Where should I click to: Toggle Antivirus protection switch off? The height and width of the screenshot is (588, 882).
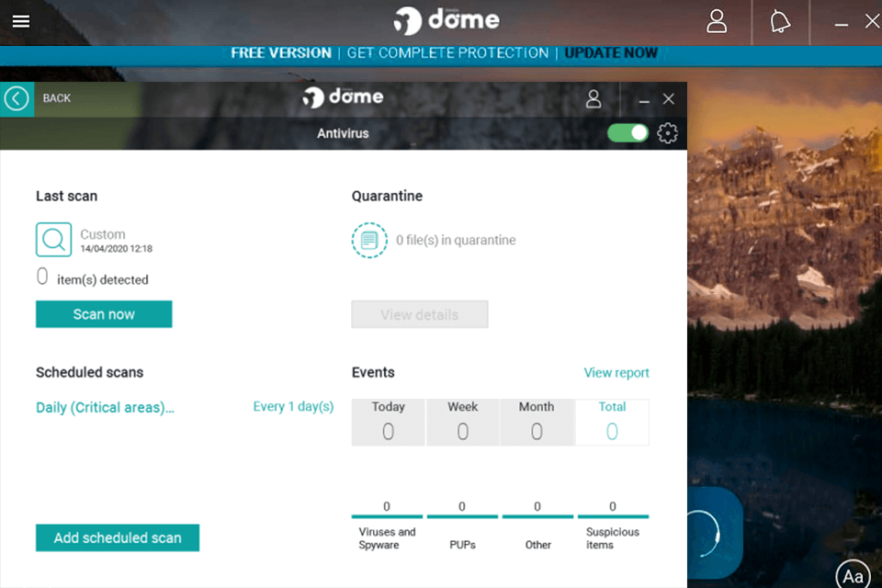click(x=628, y=133)
